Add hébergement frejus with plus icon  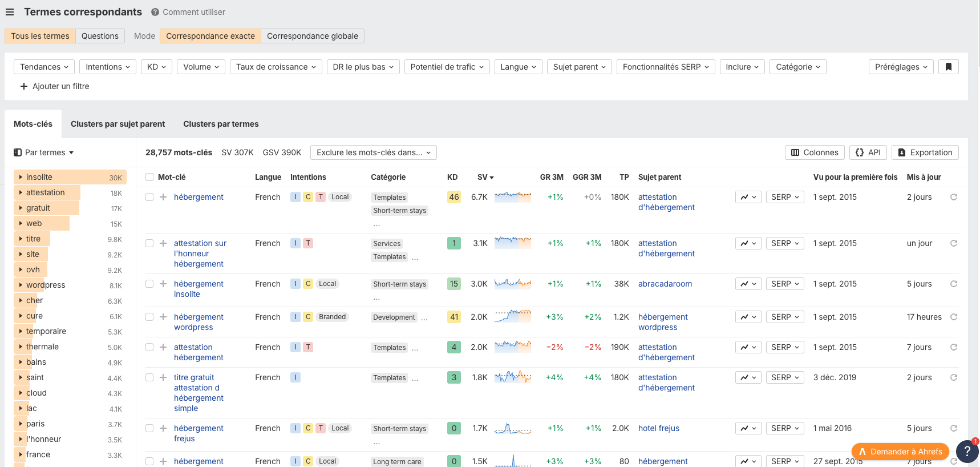pyautogui.click(x=163, y=428)
